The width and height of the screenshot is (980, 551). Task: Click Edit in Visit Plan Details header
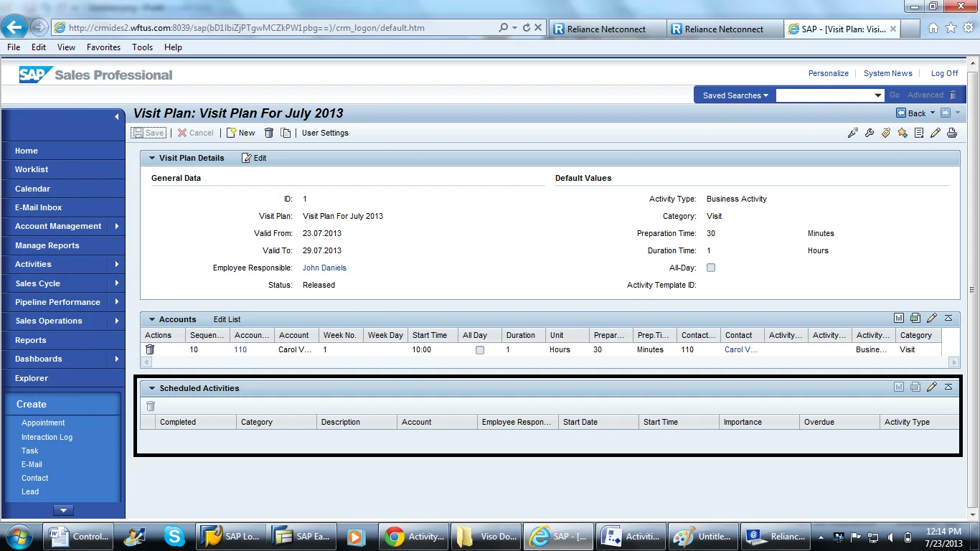point(254,158)
